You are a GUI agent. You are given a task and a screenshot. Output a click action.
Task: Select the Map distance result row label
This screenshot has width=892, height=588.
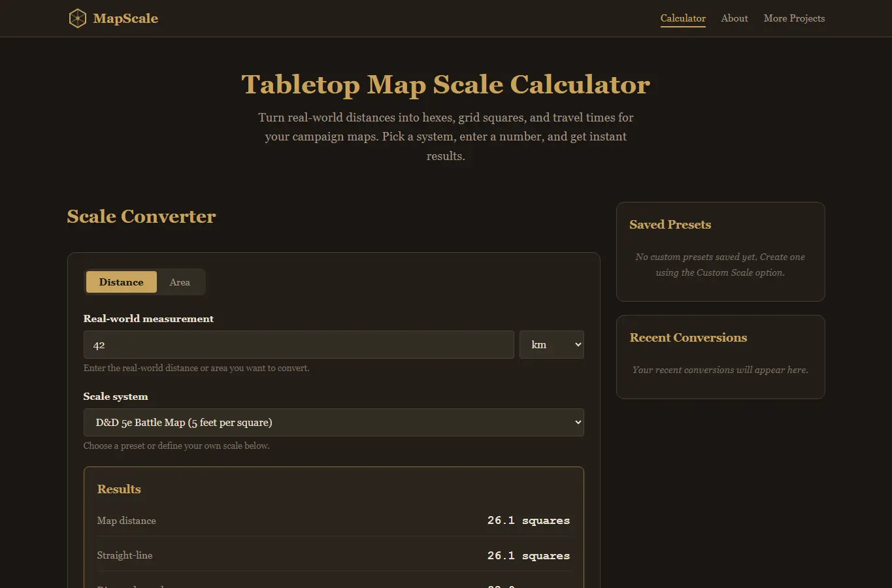127,521
